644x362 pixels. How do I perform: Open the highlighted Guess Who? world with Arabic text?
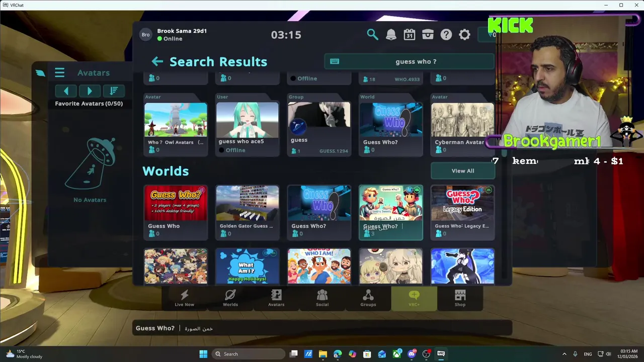pos(391,212)
